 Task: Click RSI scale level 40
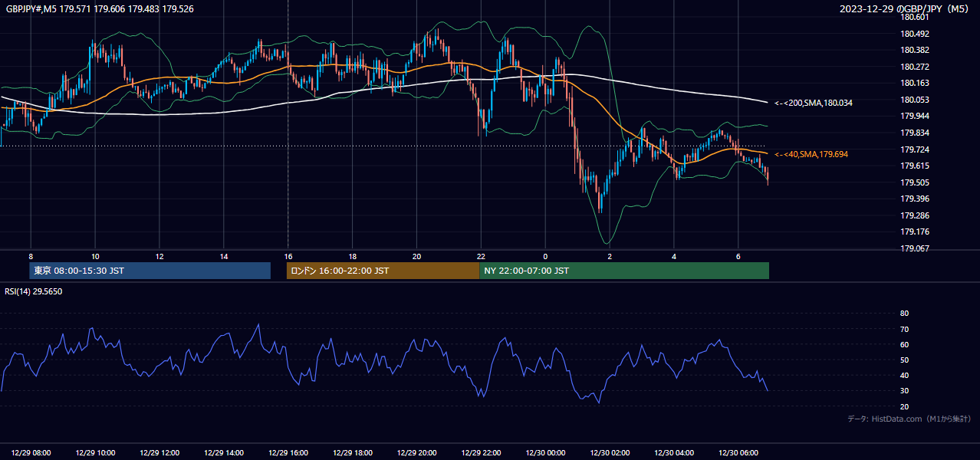point(904,375)
